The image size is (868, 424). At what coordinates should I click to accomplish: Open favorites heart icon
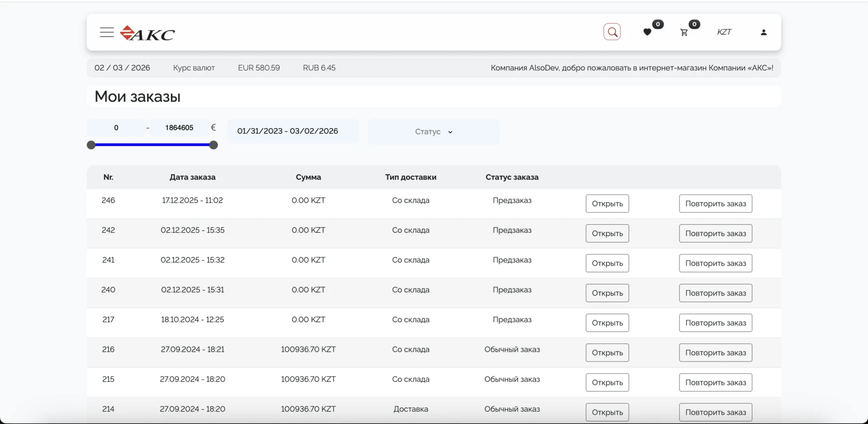pos(647,32)
